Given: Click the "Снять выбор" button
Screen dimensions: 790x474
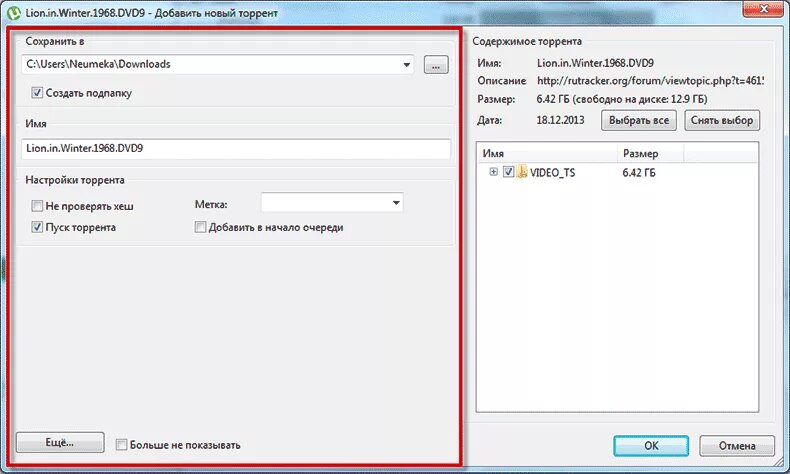Looking at the screenshot, I should point(722,120).
